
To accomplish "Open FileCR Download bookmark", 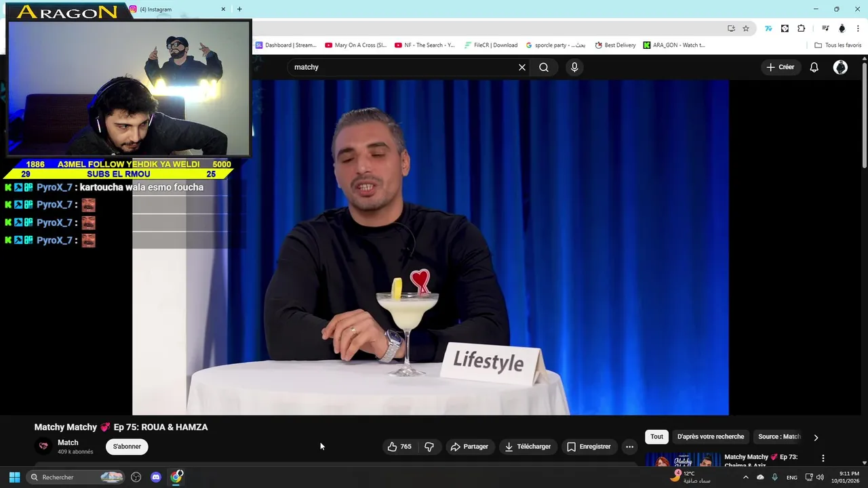I will click(491, 45).
